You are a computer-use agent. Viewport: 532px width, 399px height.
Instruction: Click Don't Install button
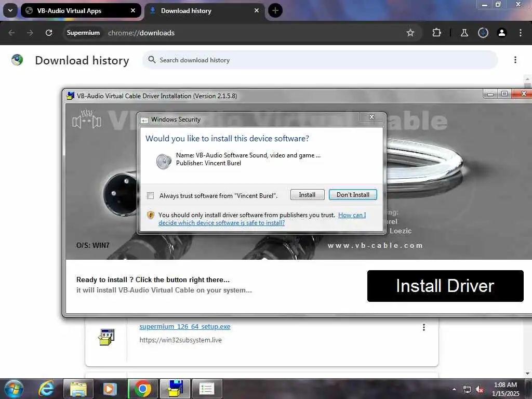(x=353, y=195)
